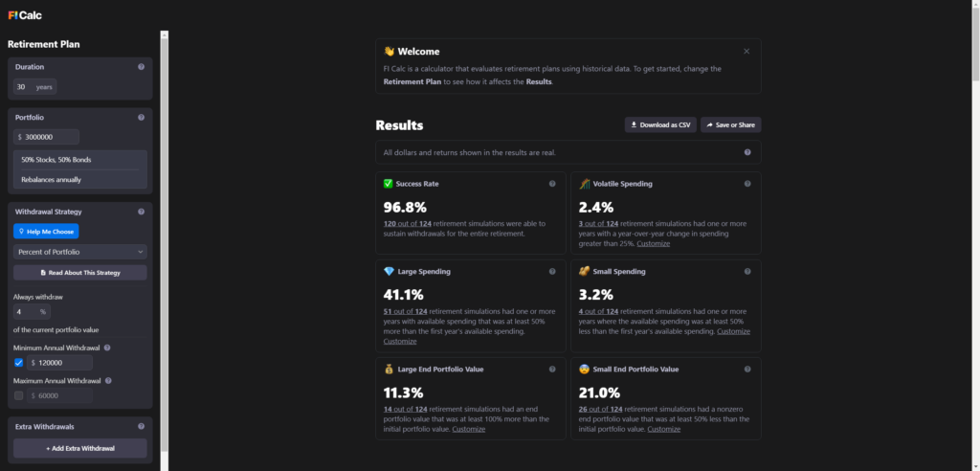Click Save or Share button
980x471 pixels.
point(730,124)
